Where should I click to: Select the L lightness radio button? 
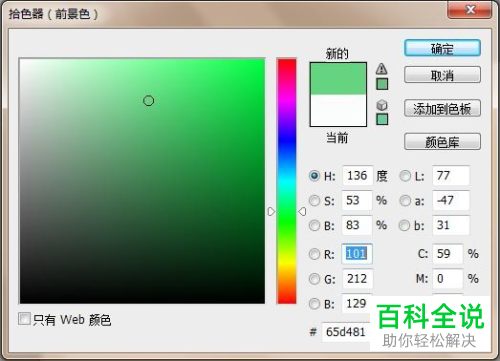point(405,176)
